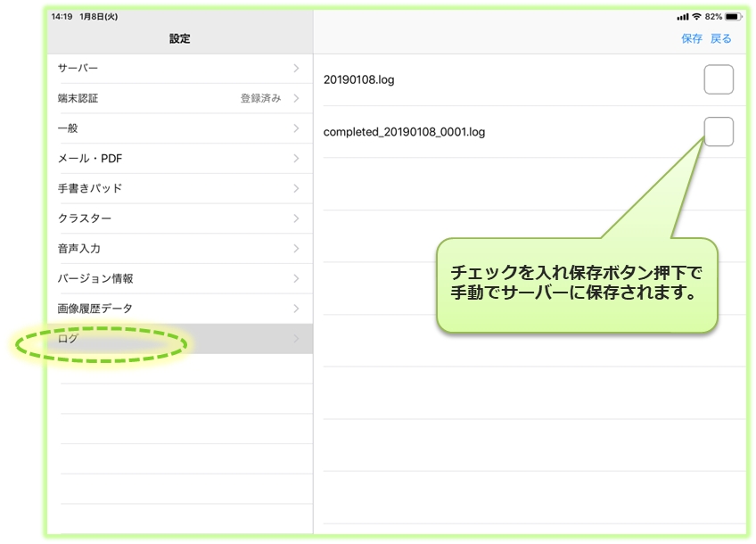The width and height of the screenshot is (756, 544).
Task: Tap the chevron on the サーバー row
Action: click(x=297, y=68)
